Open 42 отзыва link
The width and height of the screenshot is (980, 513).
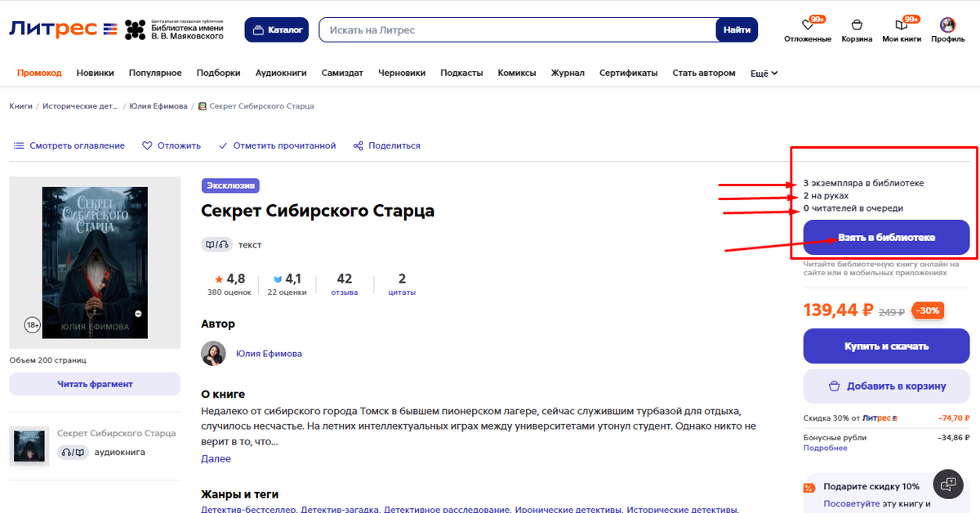point(345,283)
